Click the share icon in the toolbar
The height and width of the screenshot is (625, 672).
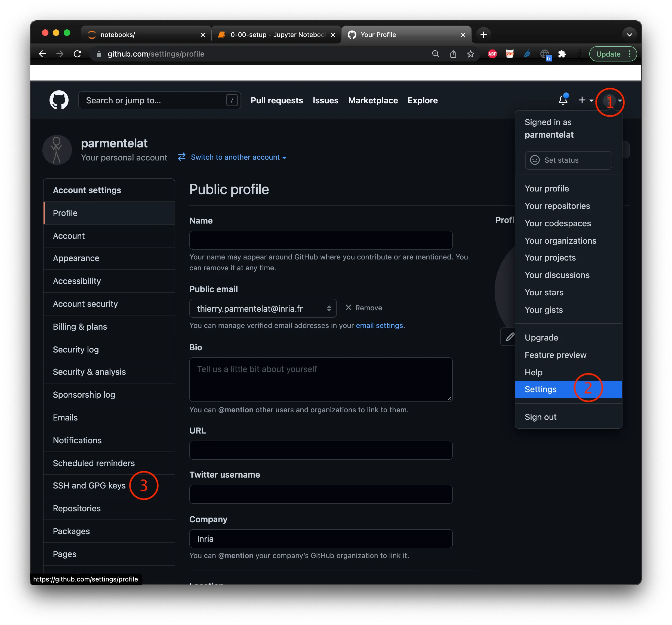(x=453, y=54)
